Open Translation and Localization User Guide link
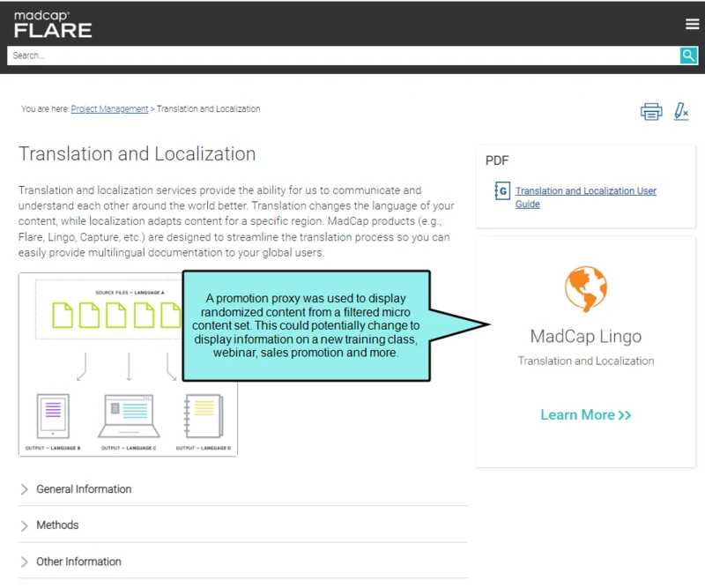 [x=585, y=197]
